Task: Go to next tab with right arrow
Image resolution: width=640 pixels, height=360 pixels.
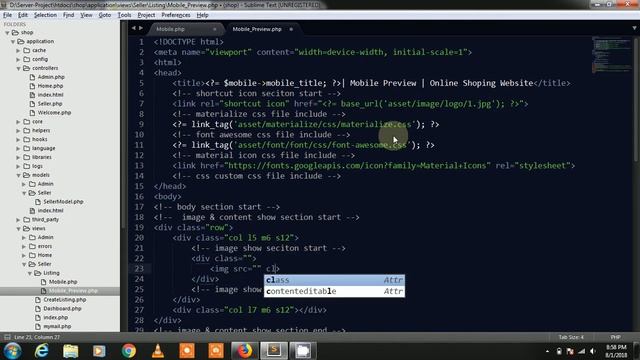Action: (141, 28)
